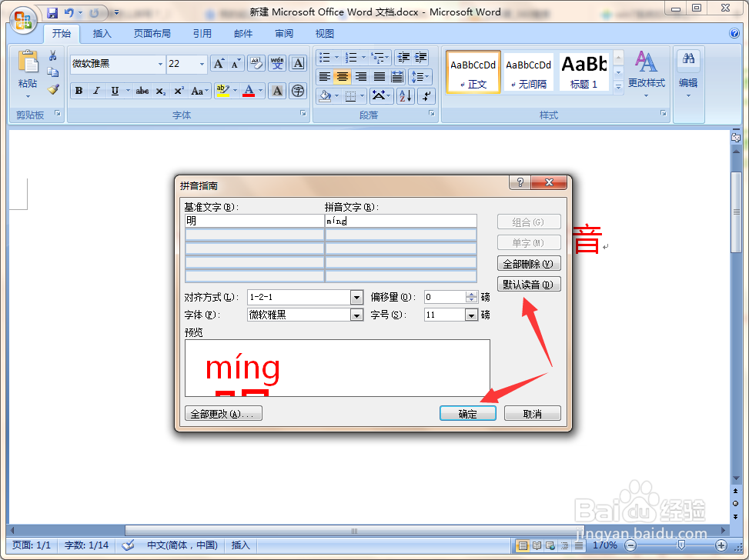The width and height of the screenshot is (749, 560).
Task: Clear formatting with the eraser icon
Action: (256, 64)
